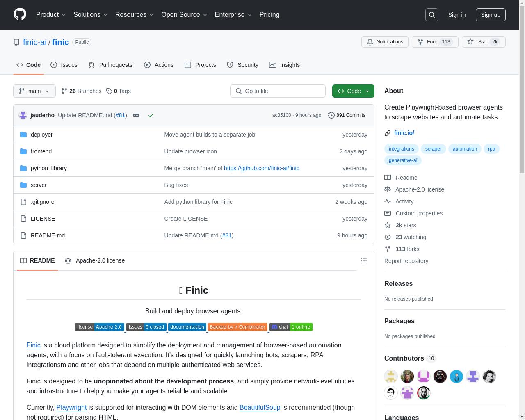Image resolution: width=525 pixels, height=420 pixels.
Task: Click jauderho's avatar in commit bar
Action: point(23,115)
